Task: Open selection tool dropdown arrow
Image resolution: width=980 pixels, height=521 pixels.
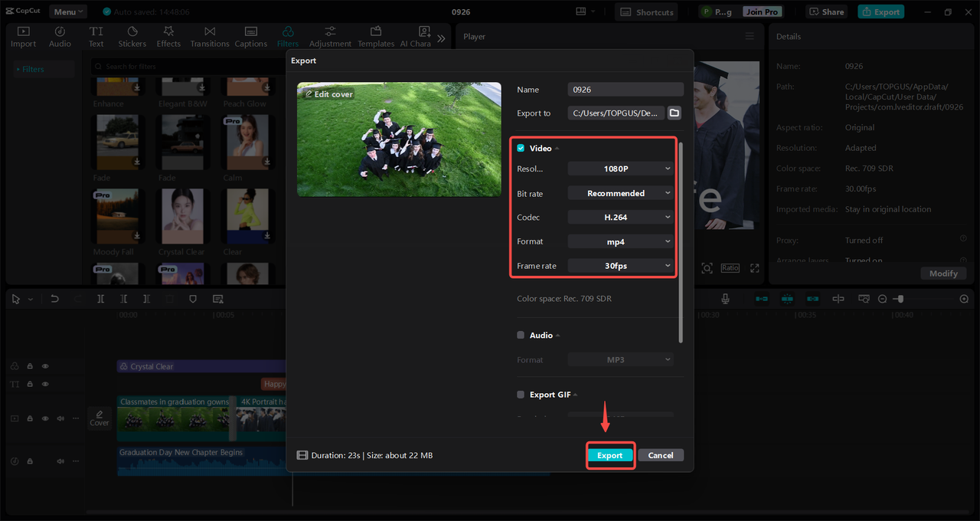Action: pos(30,300)
